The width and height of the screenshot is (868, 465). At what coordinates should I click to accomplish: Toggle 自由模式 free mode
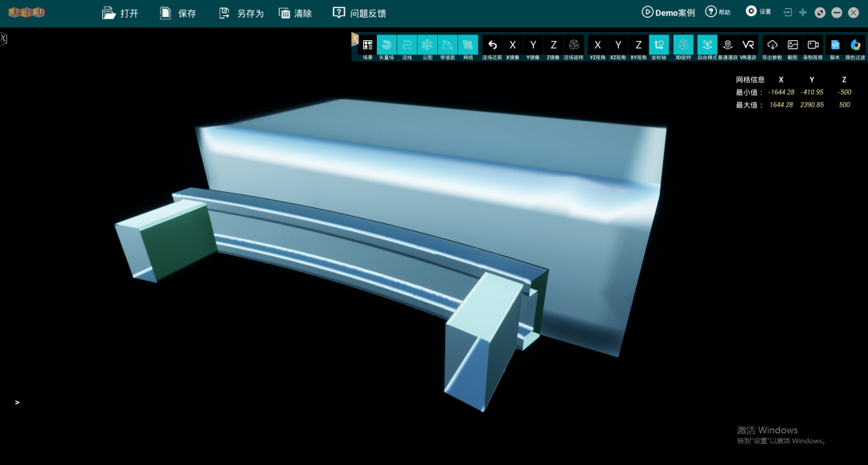pyautogui.click(x=707, y=48)
